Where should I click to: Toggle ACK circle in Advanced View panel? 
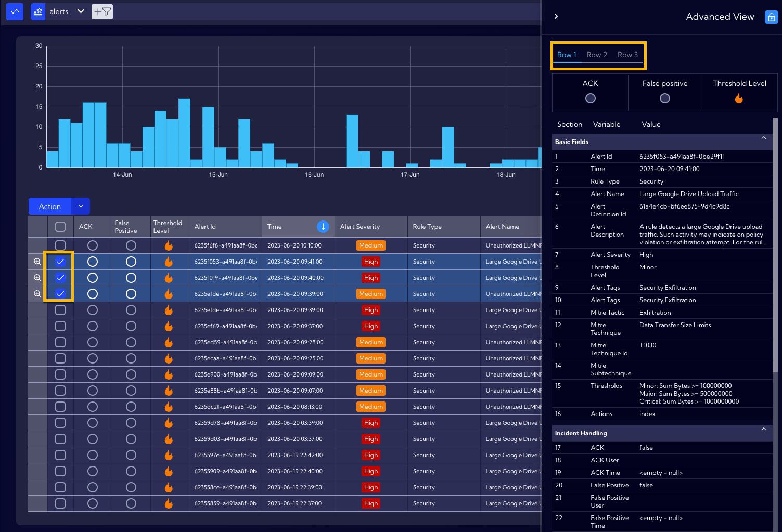click(591, 98)
